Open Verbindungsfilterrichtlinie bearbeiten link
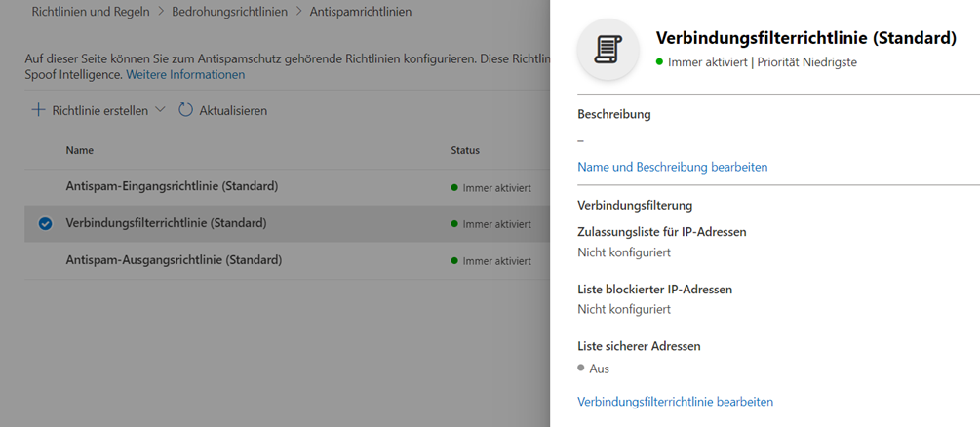The height and width of the screenshot is (427, 980). click(675, 401)
